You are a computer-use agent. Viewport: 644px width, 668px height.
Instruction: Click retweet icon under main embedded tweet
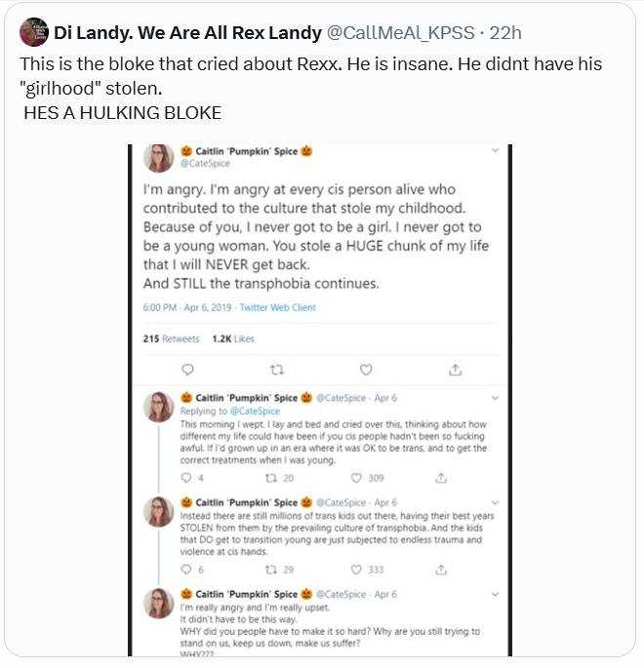(x=276, y=370)
